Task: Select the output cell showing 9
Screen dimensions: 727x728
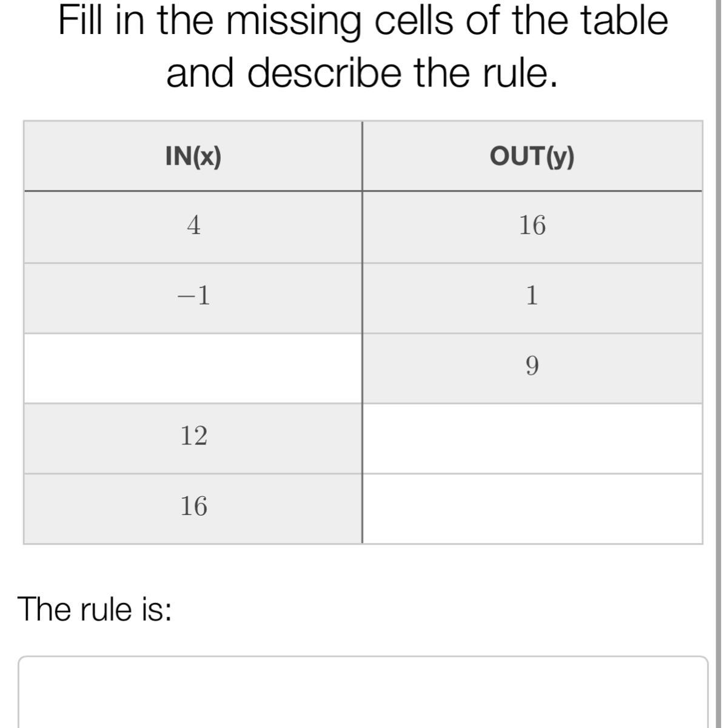Action: (532, 366)
